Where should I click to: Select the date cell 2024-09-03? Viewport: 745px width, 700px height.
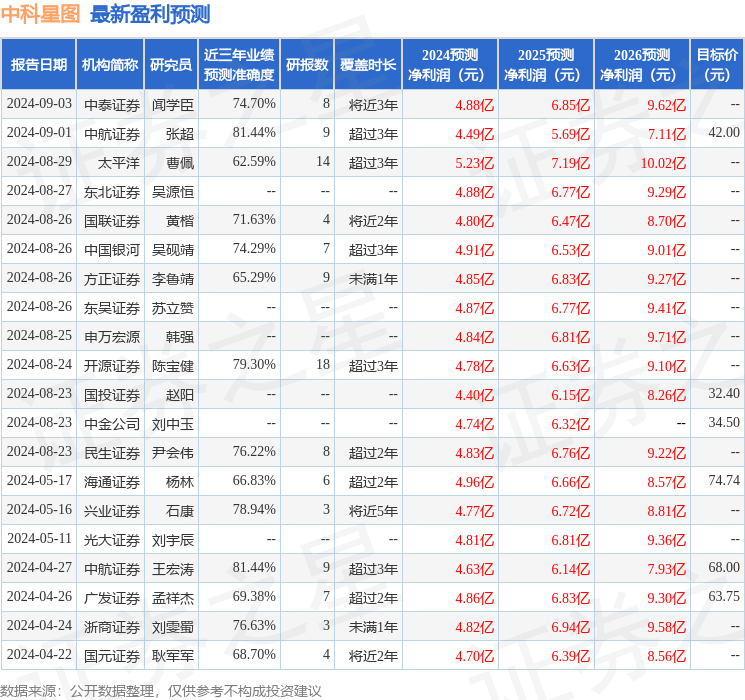pyautogui.click(x=39, y=104)
